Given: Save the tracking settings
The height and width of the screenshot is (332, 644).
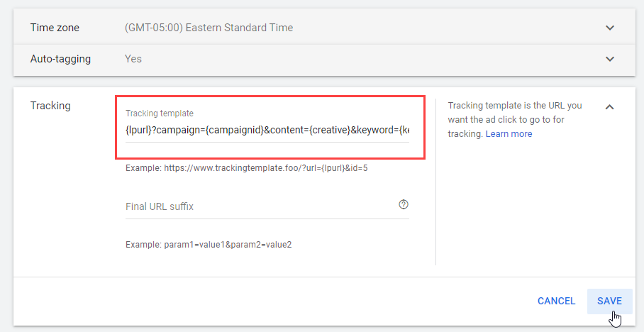Looking at the screenshot, I should click(x=609, y=301).
